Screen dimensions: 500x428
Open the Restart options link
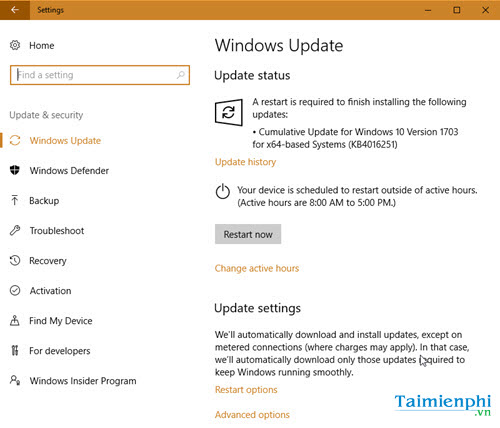(246, 390)
